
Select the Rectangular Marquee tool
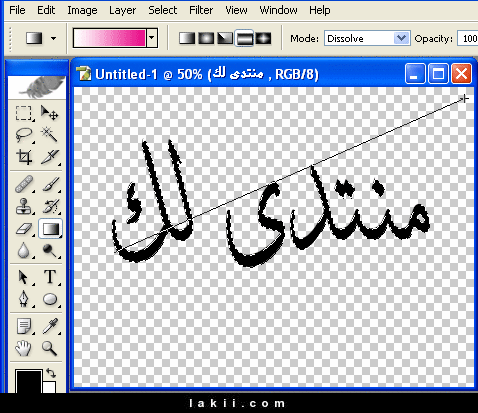click(x=24, y=113)
